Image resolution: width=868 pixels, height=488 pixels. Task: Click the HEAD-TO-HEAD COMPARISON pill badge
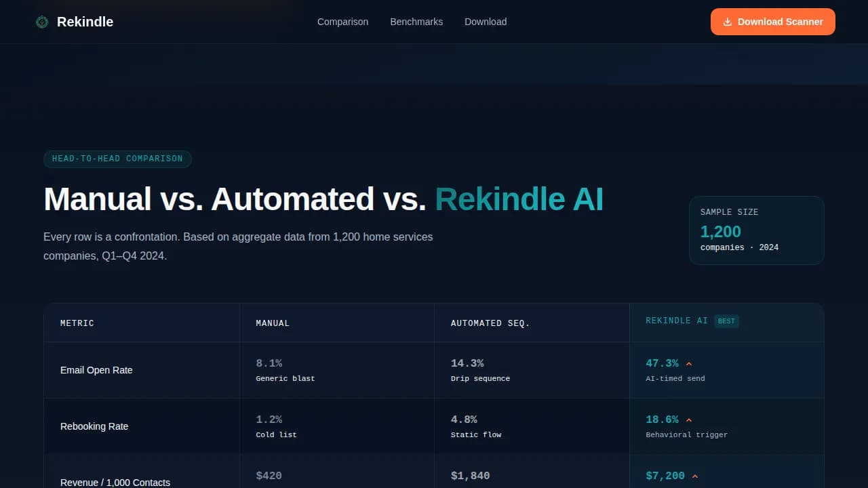(x=117, y=159)
